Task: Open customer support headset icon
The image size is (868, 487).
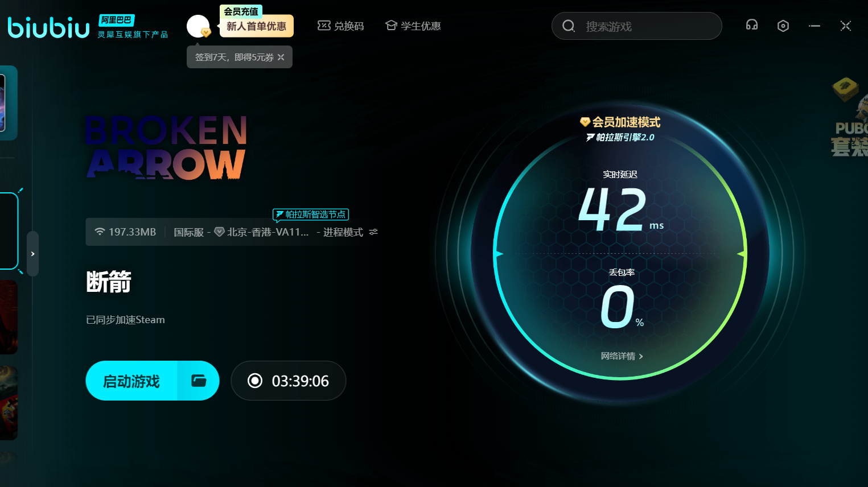Action: coord(751,25)
